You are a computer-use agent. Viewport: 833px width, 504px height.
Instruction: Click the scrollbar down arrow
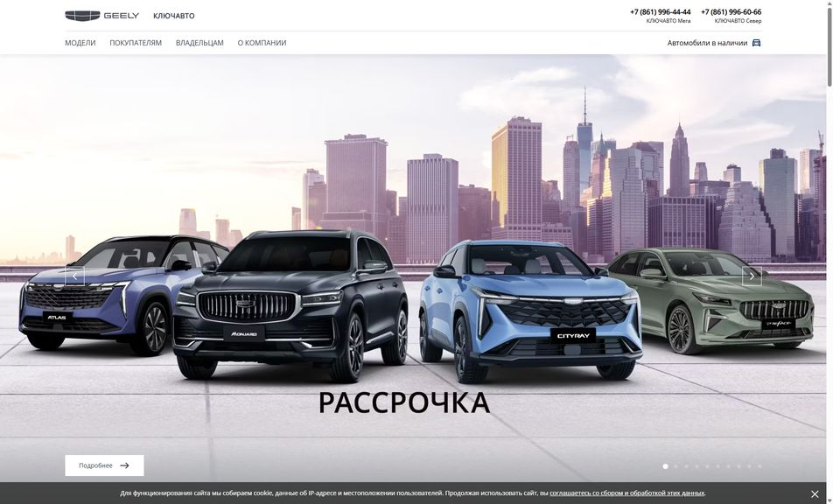point(829,500)
